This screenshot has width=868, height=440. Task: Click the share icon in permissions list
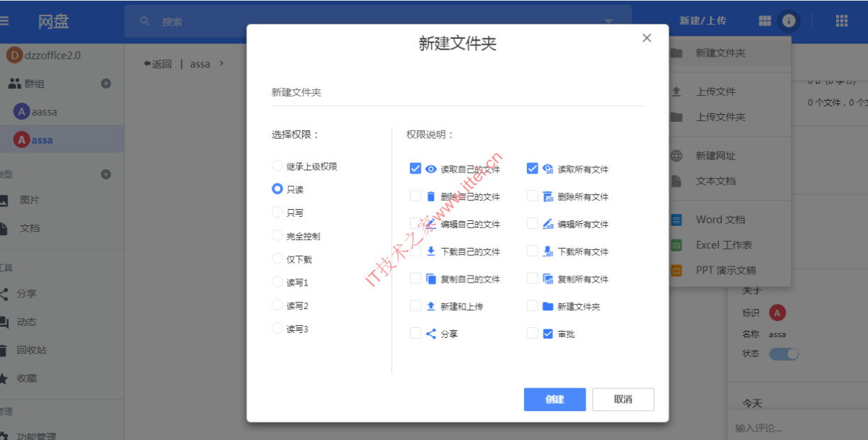(x=430, y=334)
